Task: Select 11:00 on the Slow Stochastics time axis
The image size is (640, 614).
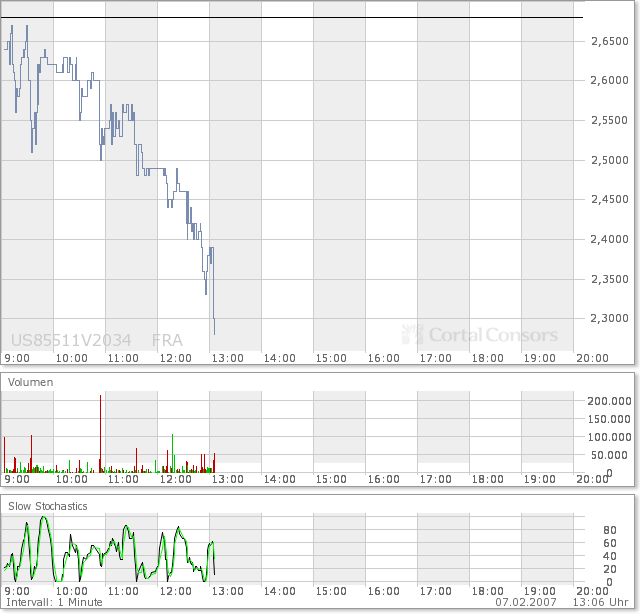Action: 123,592
